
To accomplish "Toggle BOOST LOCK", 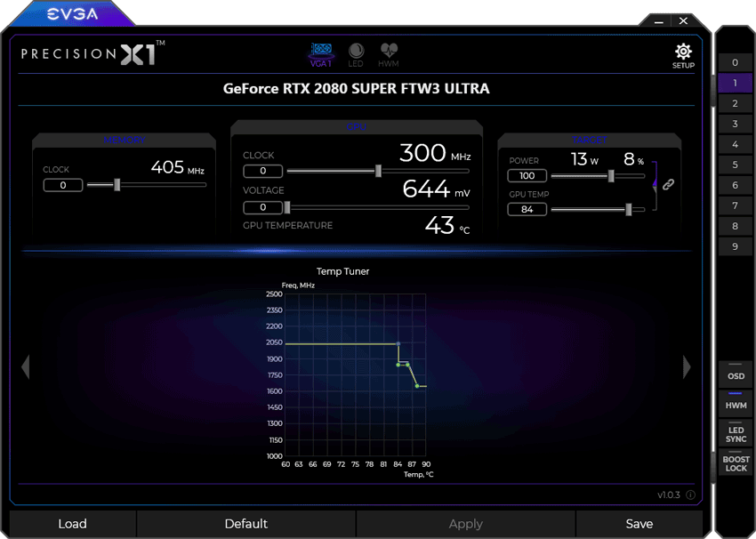I will (736, 463).
